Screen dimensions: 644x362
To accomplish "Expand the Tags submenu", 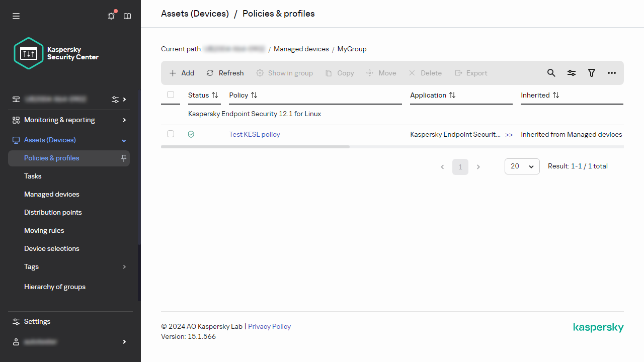I will 124,266.
